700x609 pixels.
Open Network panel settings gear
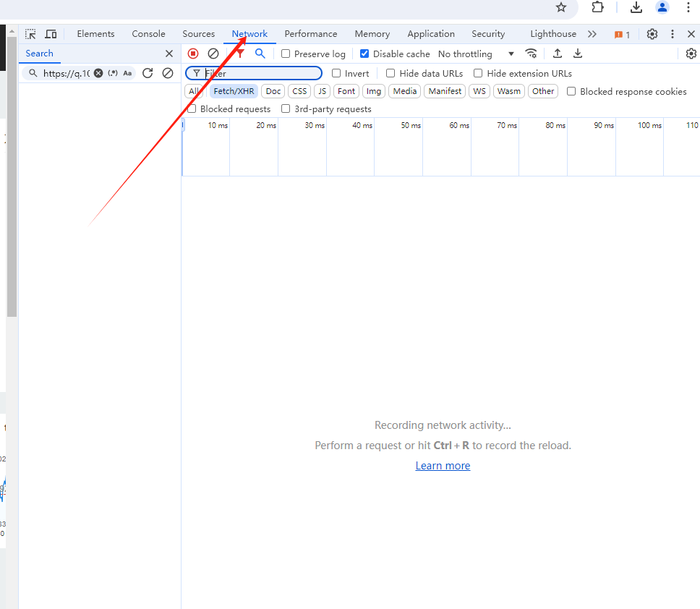691,54
